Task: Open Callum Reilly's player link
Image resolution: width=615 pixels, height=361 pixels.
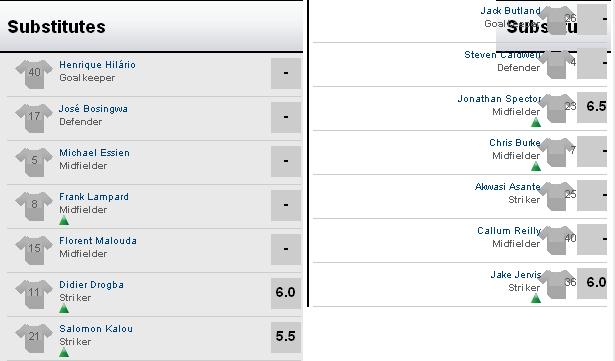Action: click(x=509, y=230)
